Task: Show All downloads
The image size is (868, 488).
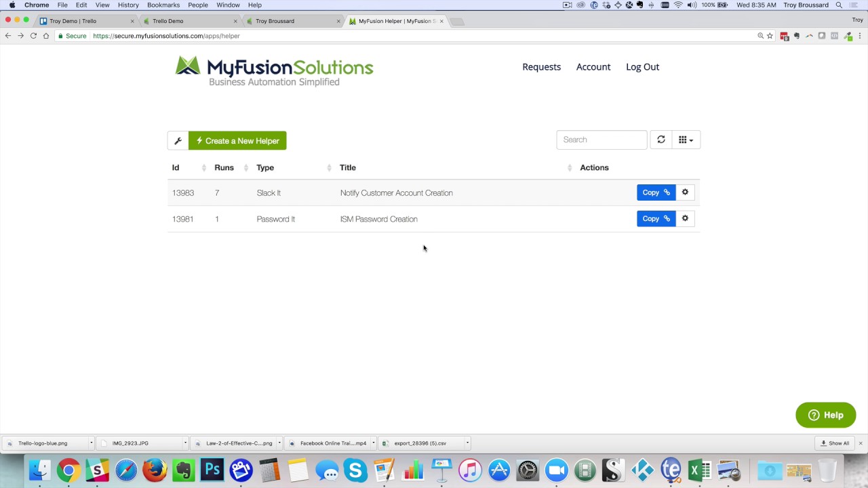Action: 835,443
